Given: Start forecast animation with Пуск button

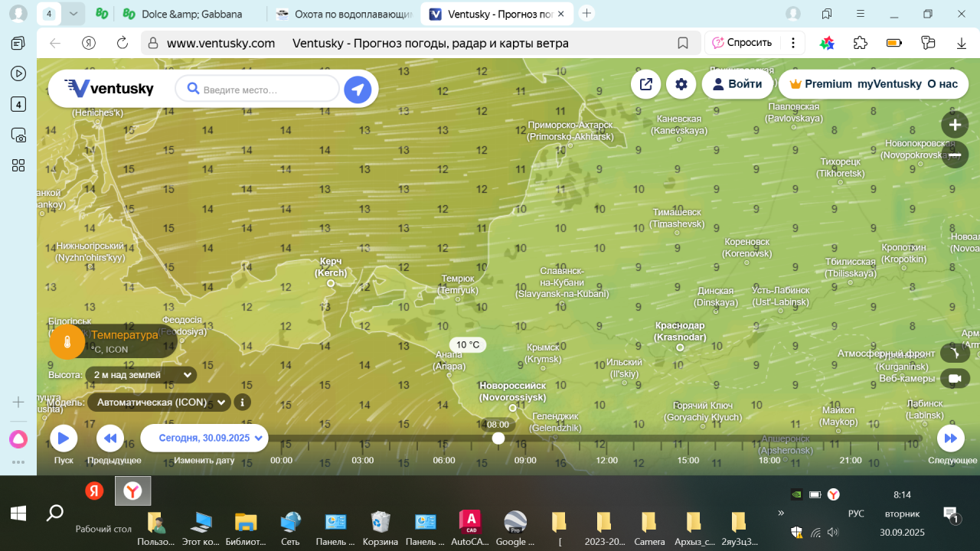Looking at the screenshot, I should [x=64, y=439].
